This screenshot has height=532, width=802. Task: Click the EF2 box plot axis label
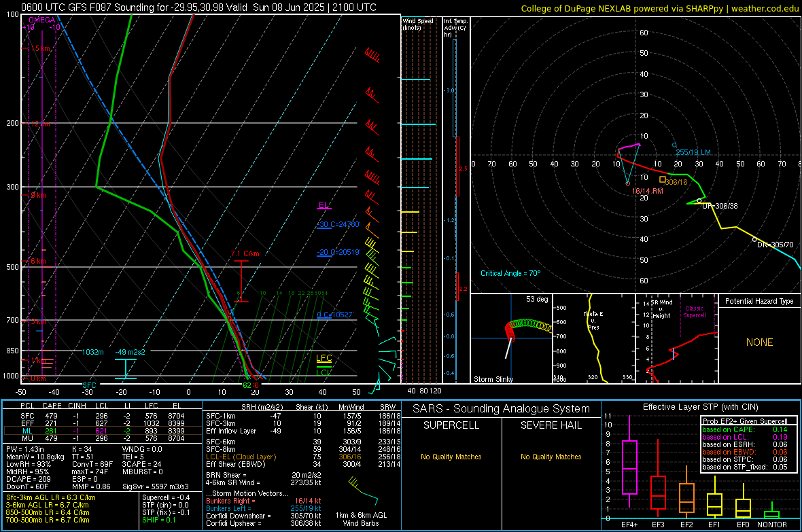tap(686, 525)
